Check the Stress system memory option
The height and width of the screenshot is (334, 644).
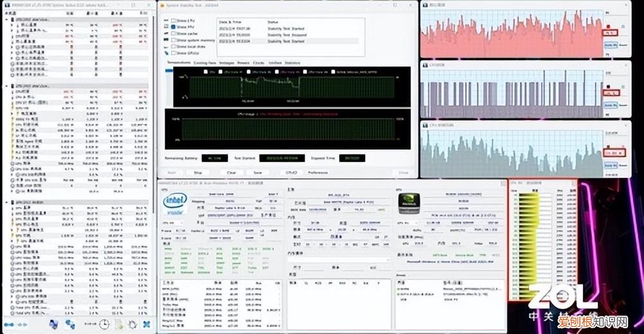coord(173,40)
